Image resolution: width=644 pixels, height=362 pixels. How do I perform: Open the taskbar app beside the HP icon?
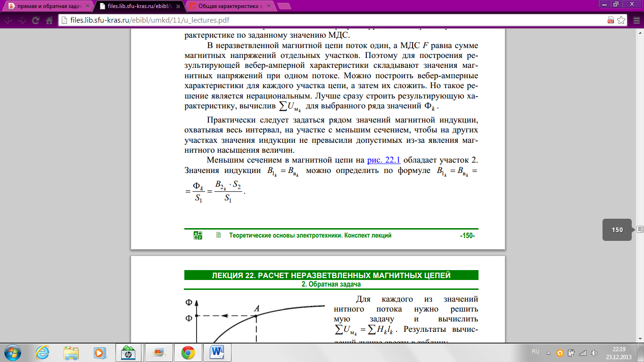pyautogui.click(x=158, y=352)
